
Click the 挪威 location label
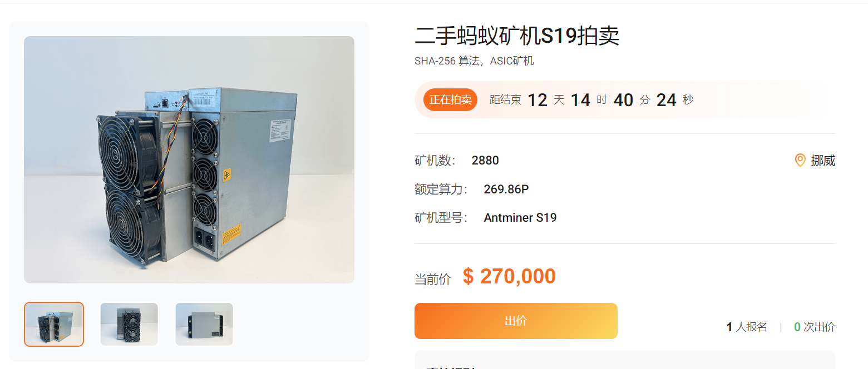pos(823,161)
